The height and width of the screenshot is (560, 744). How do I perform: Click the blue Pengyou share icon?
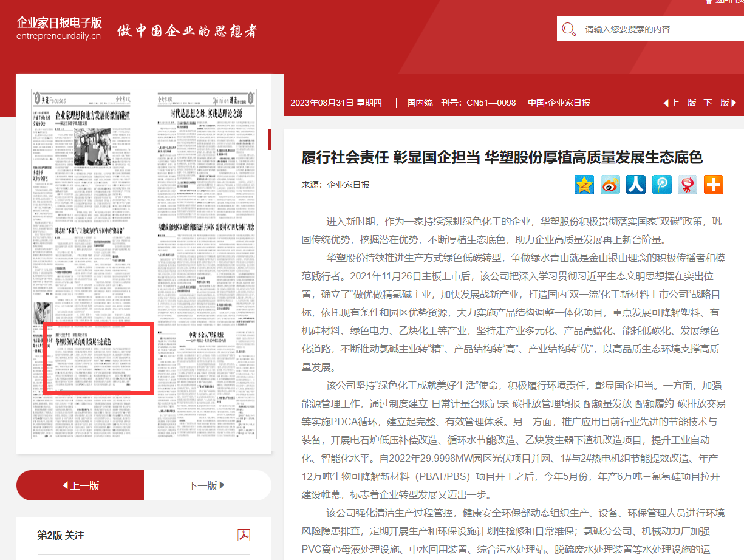point(661,185)
